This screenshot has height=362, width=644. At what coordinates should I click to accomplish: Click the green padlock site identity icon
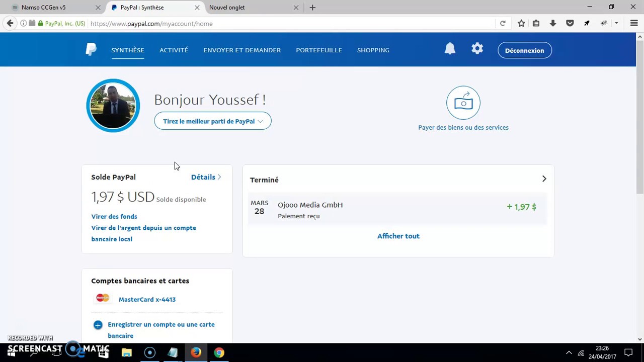click(x=40, y=23)
